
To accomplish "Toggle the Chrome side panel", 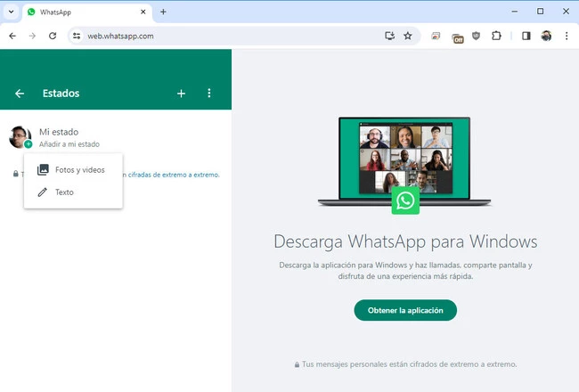I will 526,36.
